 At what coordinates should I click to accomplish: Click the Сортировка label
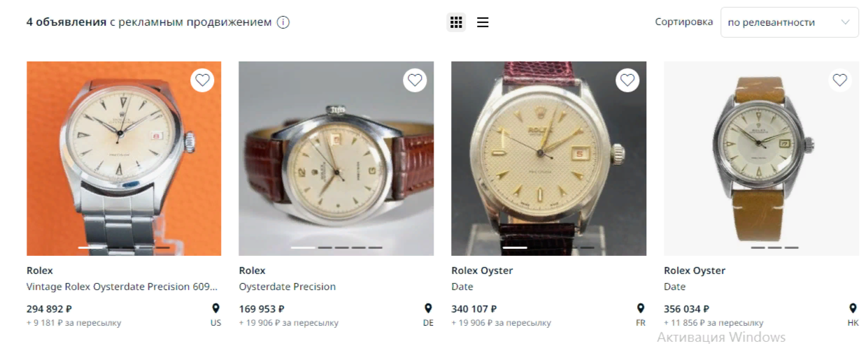[x=683, y=22]
